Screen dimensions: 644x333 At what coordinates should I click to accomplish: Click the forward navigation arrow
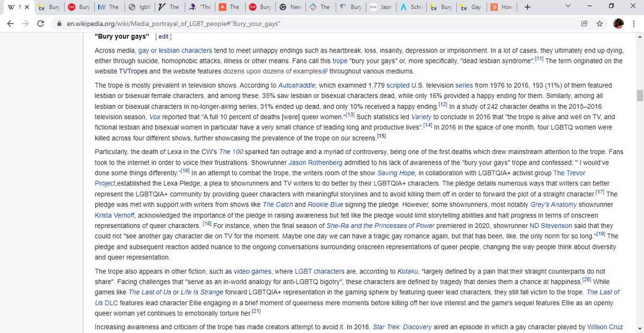pyautogui.click(x=26, y=24)
